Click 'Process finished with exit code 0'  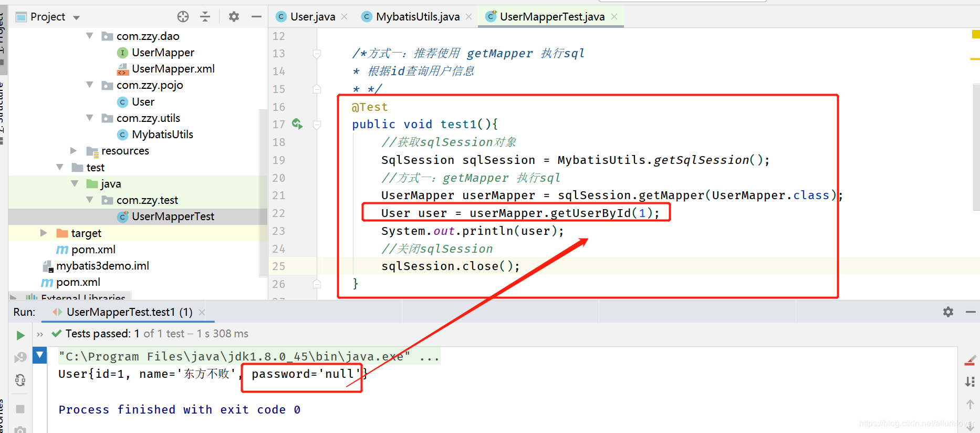(x=180, y=409)
